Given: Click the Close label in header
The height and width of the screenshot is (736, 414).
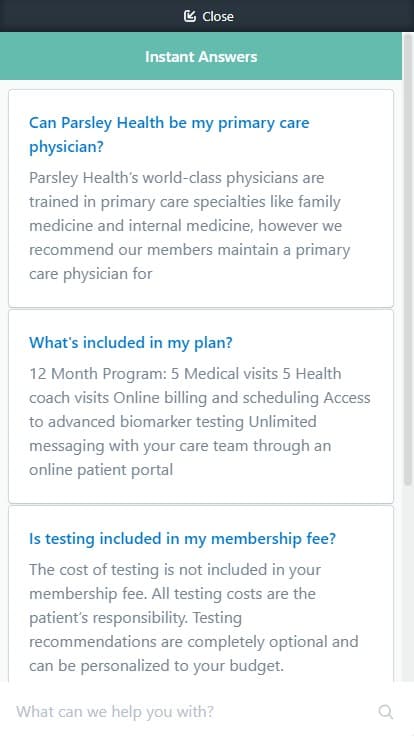Looking at the screenshot, I should [x=218, y=16].
